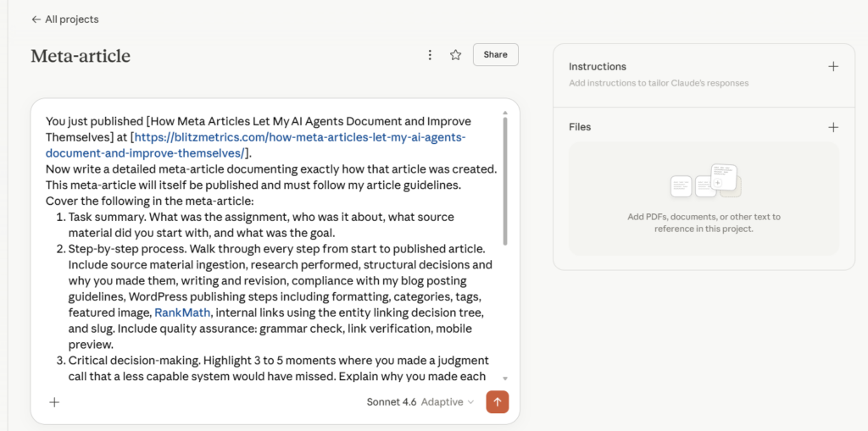Click the Share button

point(495,55)
